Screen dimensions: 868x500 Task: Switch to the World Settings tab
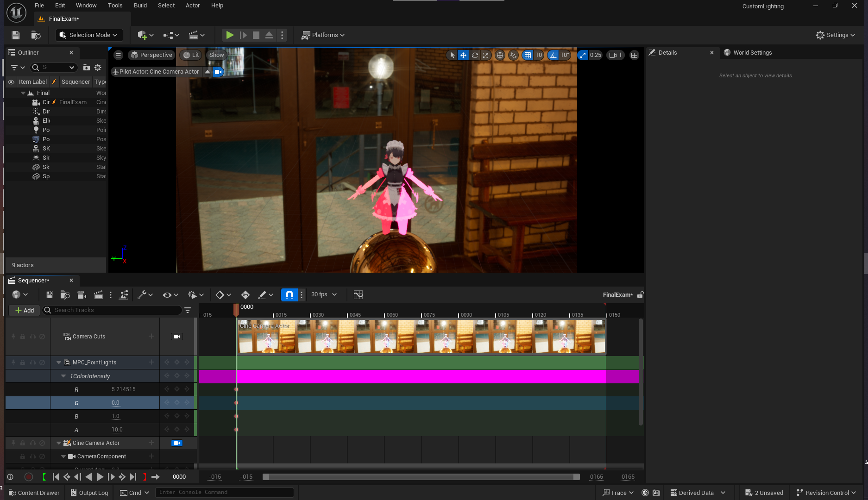(748, 53)
